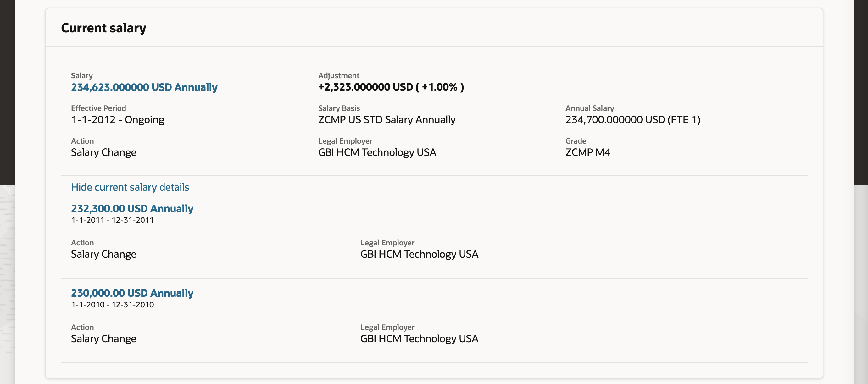Click the Current salary heading
Screen dimensions: 868x384
pos(103,28)
